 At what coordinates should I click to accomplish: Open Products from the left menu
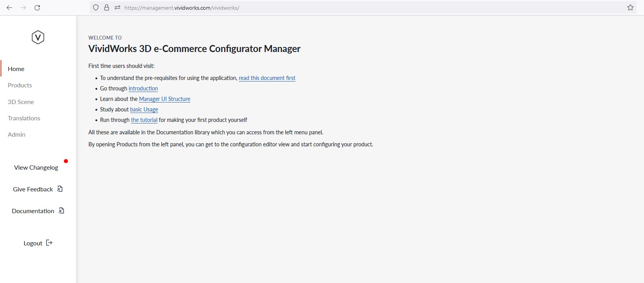coord(20,85)
